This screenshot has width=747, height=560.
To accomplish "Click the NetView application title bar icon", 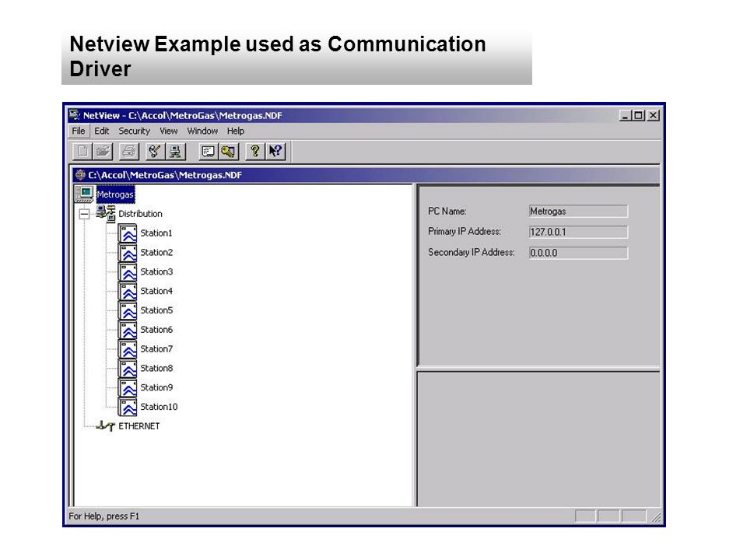I will (x=74, y=115).
